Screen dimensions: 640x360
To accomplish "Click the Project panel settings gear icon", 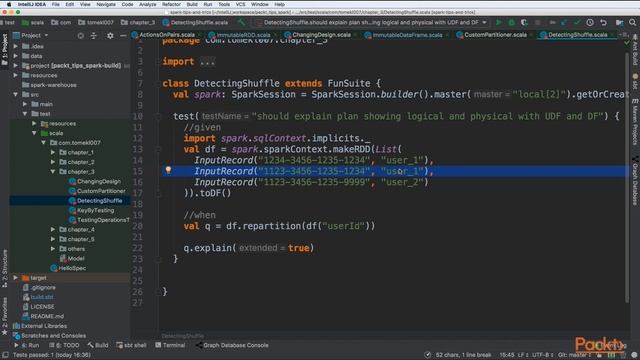I will (x=110, y=36).
